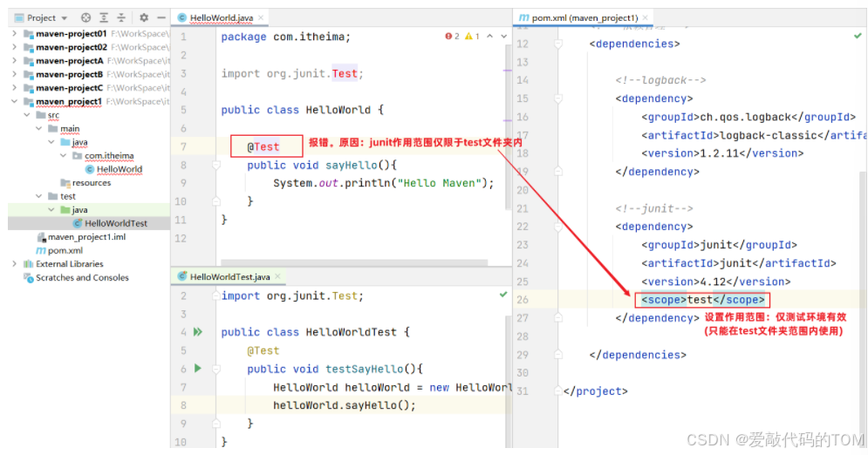Image resolution: width=868 pixels, height=455 pixels.
Task: Click fold marker beside sayHello method
Action: [216, 165]
